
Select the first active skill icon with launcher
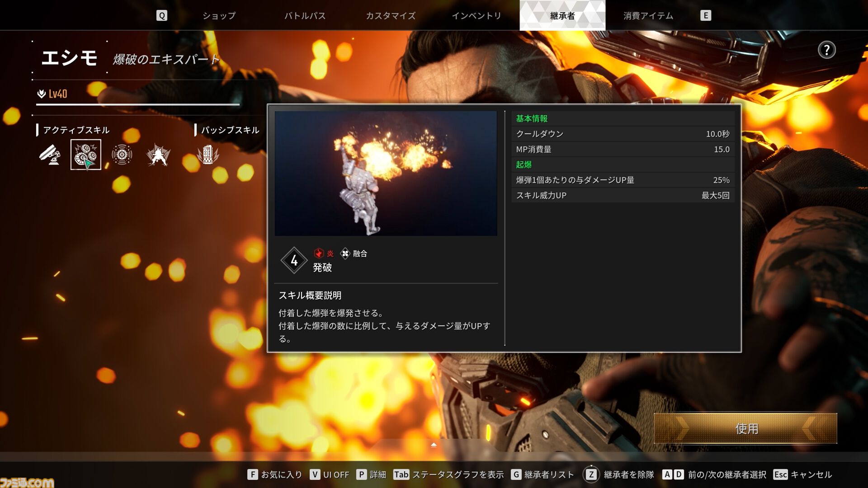[50, 155]
